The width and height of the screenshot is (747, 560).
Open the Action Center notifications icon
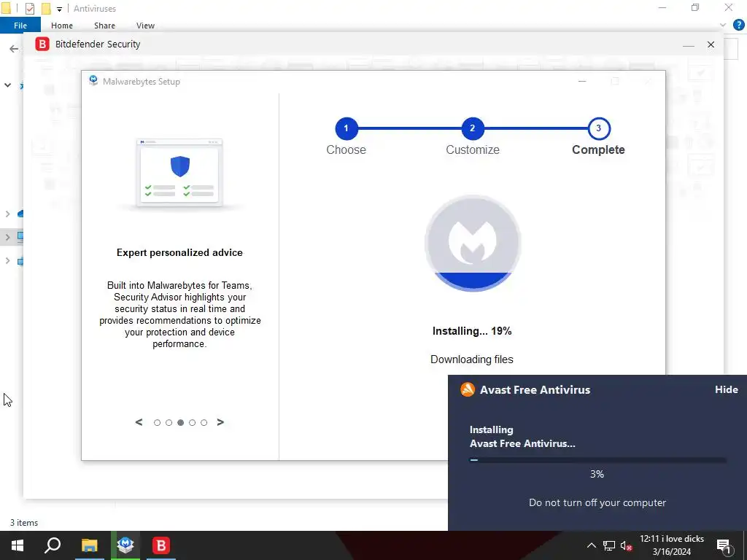click(x=724, y=547)
